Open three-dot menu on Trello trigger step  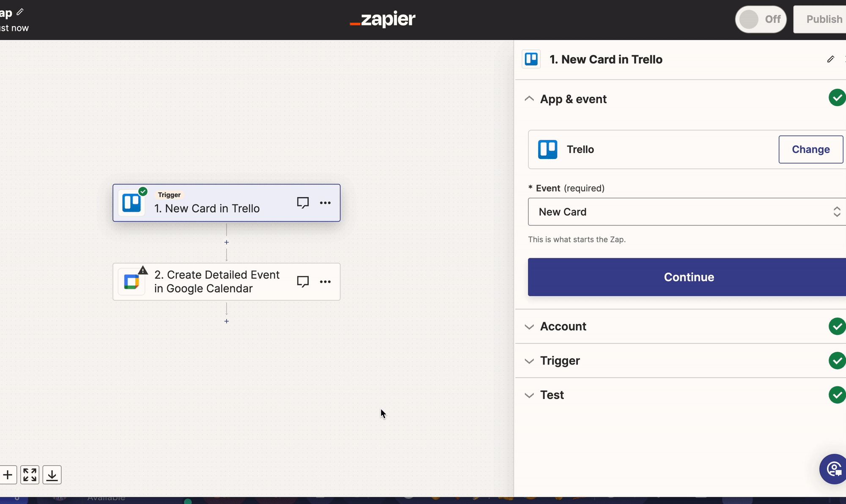point(325,203)
